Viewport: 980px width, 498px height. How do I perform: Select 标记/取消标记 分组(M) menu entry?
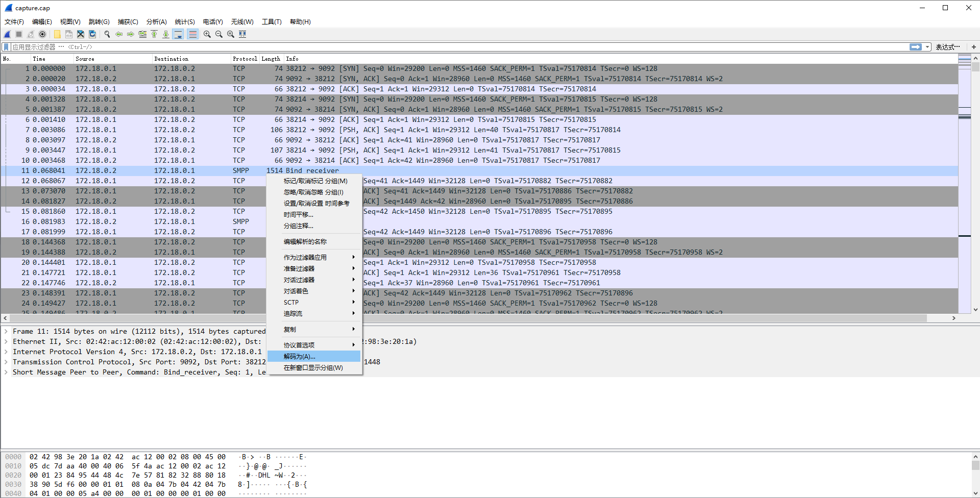click(314, 181)
